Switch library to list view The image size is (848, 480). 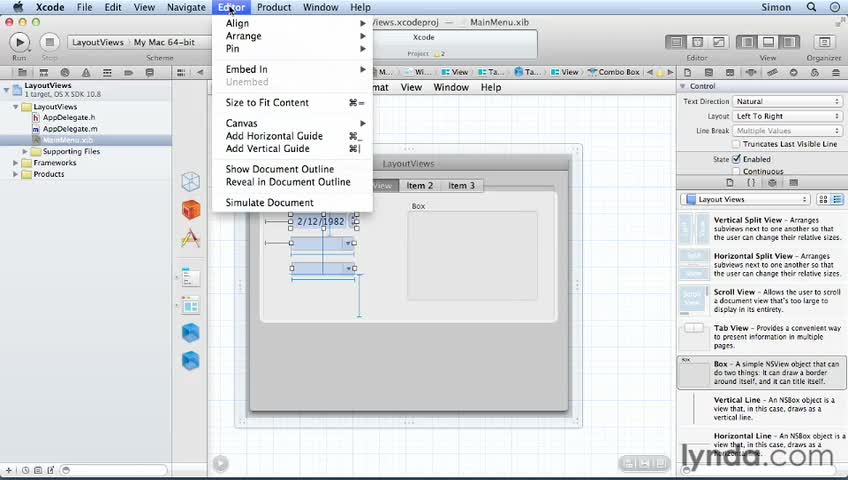(x=837, y=199)
